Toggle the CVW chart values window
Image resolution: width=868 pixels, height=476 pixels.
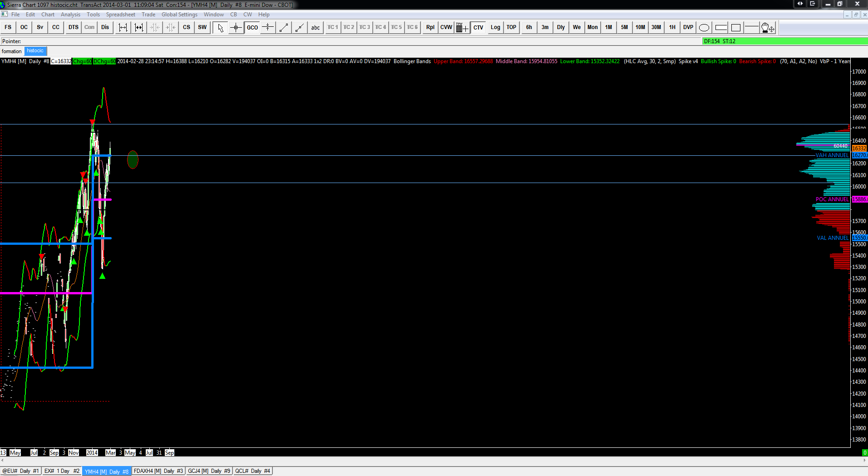446,27
